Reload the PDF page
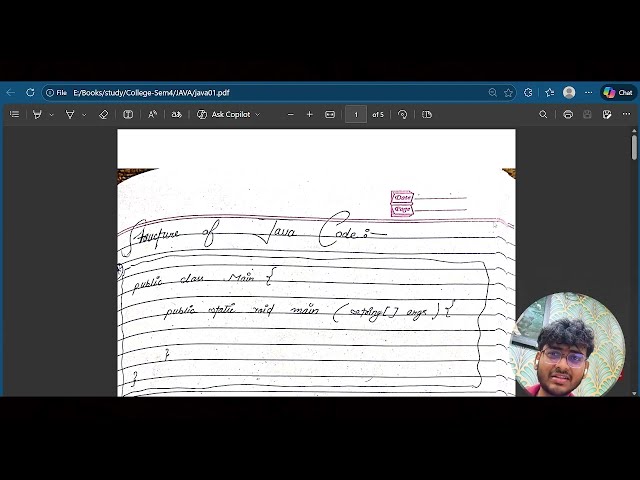This screenshot has height=480, width=640. (30, 93)
